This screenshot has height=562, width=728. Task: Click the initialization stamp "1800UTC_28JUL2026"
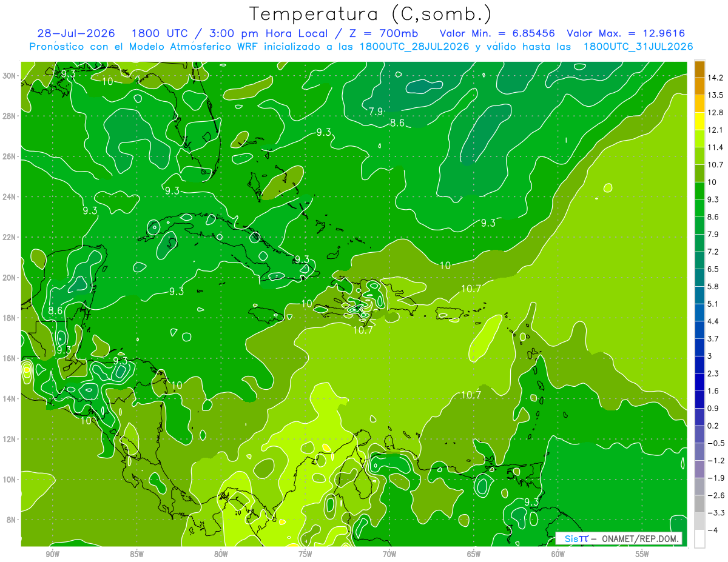tap(415, 47)
